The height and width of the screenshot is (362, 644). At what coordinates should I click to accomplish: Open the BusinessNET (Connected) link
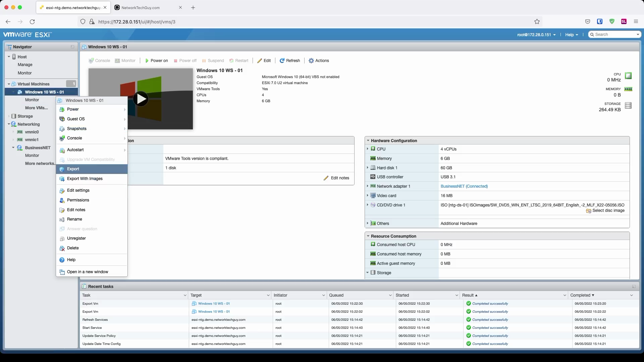pyautogui.click(x=464, y=186)
